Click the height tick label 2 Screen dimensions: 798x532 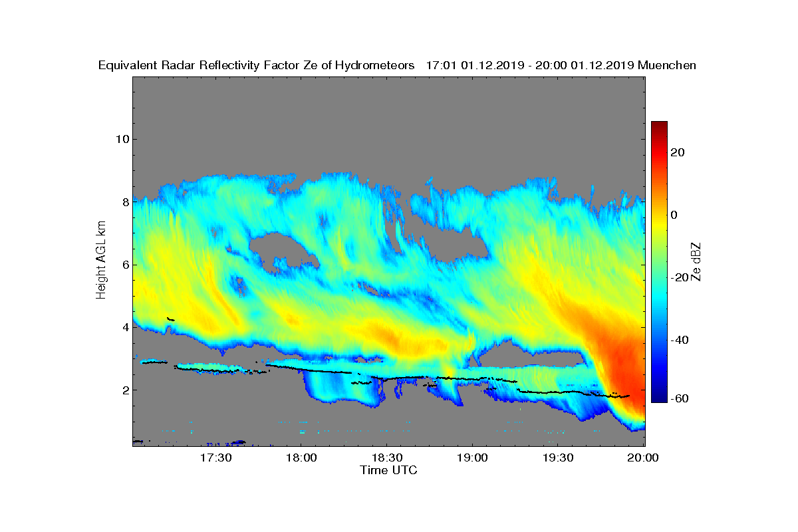124,390
